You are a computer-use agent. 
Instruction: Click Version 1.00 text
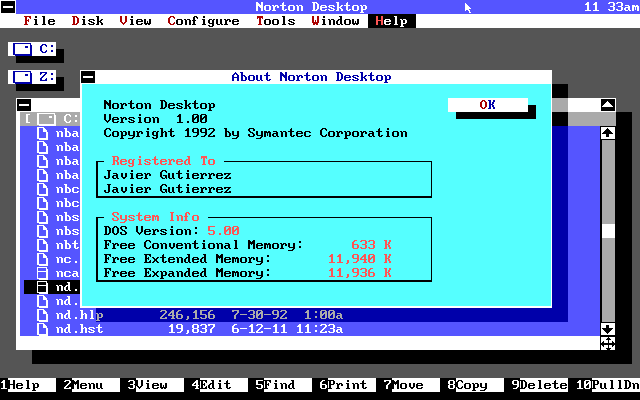[156, 119]
